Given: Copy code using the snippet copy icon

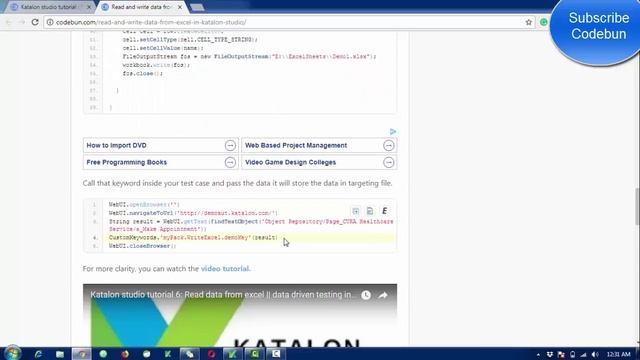Looking at the screenshot, I should coord(370,211).
